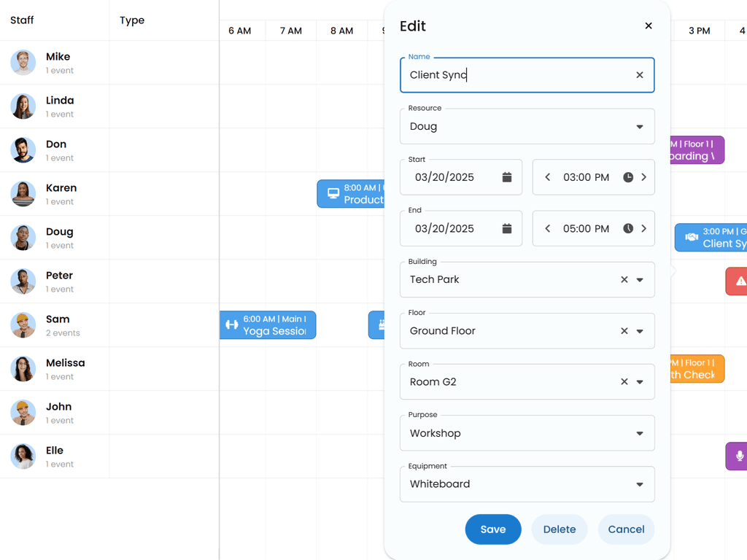
Task: Click Sam's avatar in the Staff column
Action: pos(23,325)
